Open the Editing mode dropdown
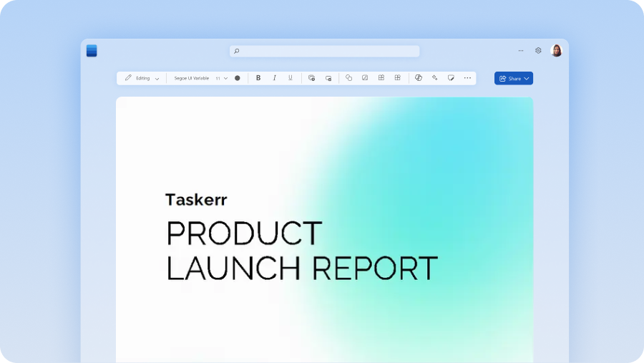Image resolution: width=644 pixels, height=363 pixels. click(142, 78)
